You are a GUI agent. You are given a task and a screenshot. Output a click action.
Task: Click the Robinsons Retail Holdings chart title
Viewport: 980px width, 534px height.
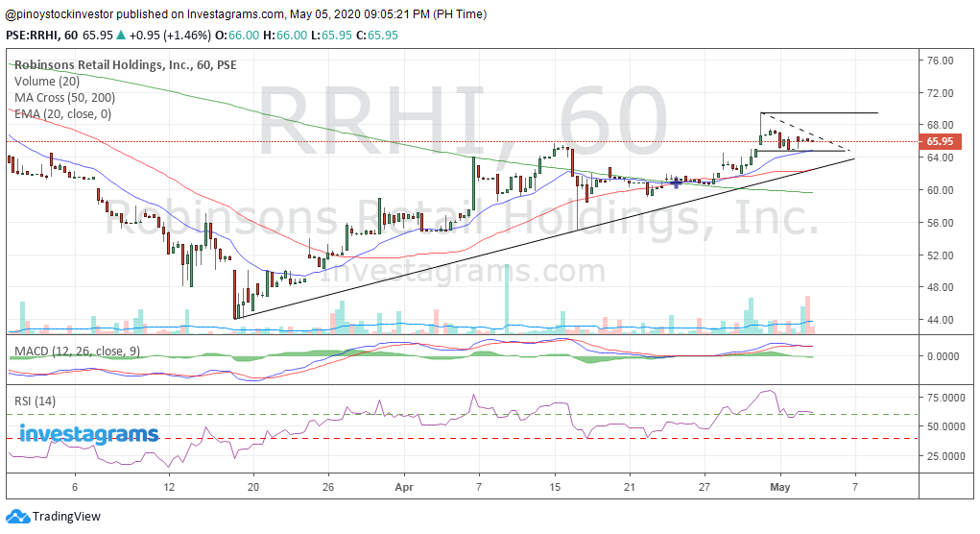click(x=125, y=65)
